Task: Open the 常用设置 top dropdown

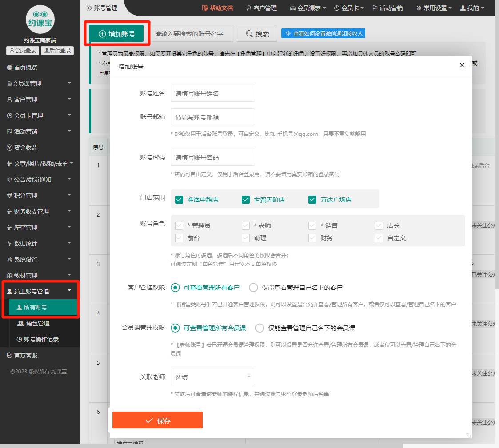Action: tap(434, 8)
